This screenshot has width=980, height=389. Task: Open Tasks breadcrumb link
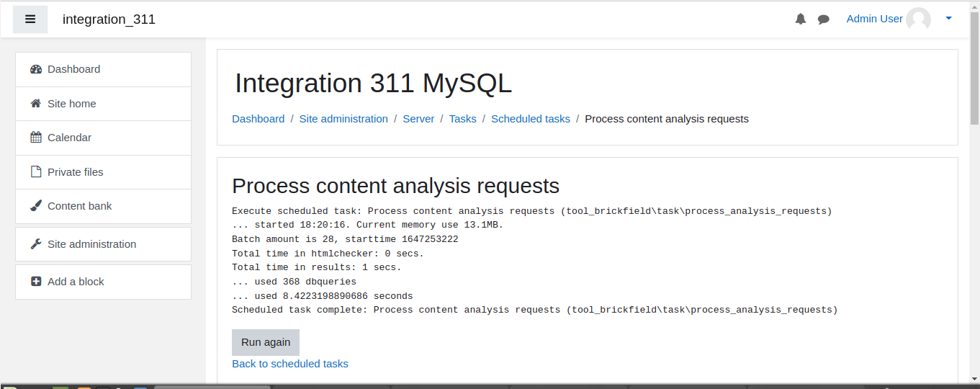tap(463, 119)
